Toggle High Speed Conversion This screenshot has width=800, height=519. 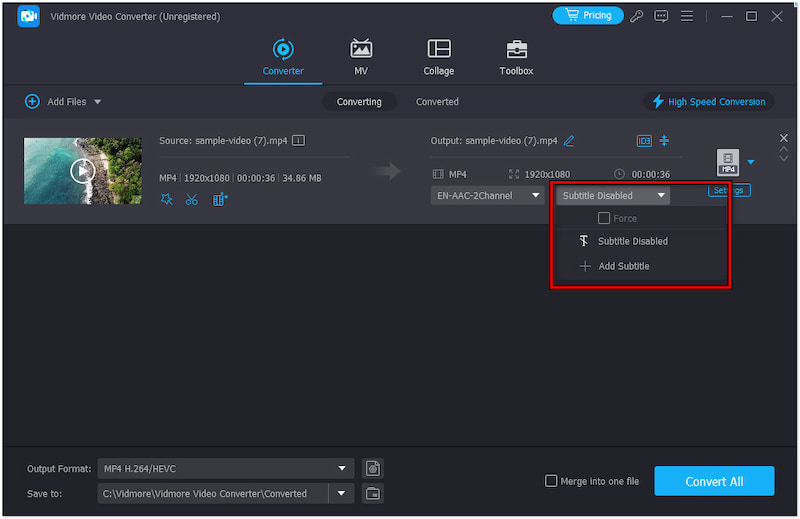click(x=708, y=102)
